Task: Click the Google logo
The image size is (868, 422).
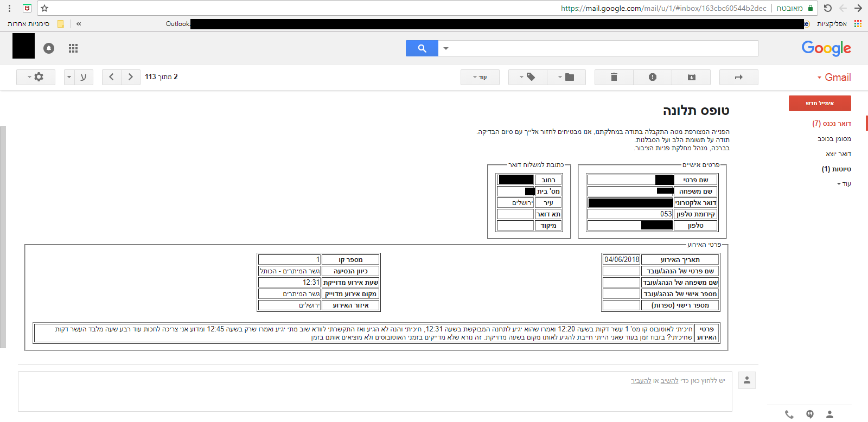Action: [826, 48]
